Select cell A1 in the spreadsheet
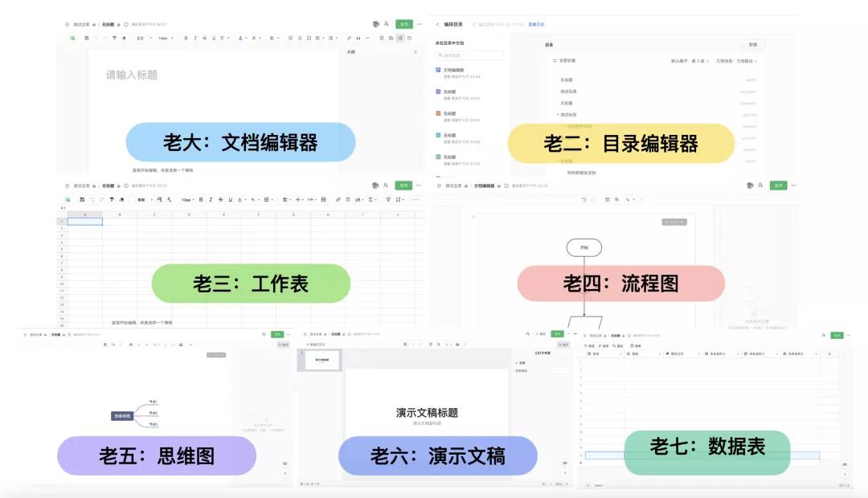Screen dimensions: 868x498 pos(84,222)
